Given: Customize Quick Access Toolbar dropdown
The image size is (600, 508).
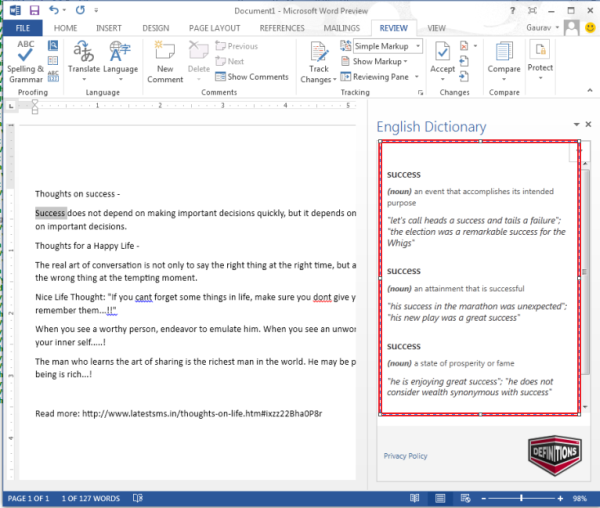Looking at the screenshot, I should point(96,10).
